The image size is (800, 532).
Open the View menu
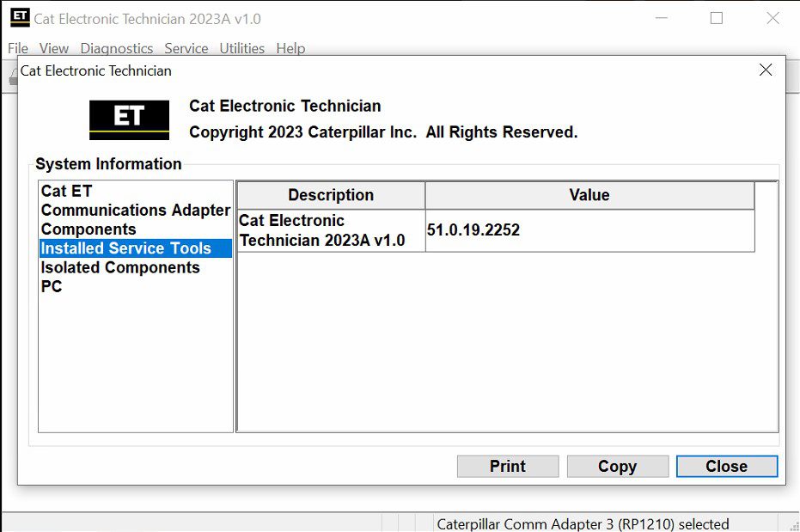pos(53,48)
